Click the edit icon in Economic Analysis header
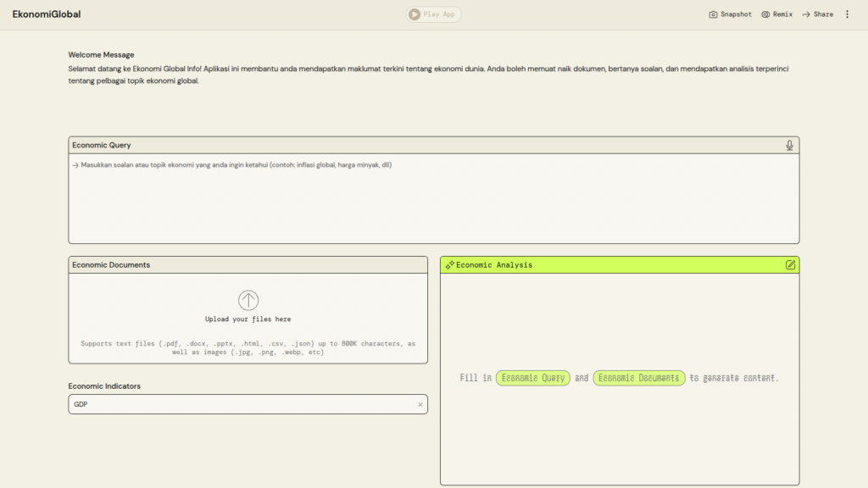868x488 pixels. (x=790, y=265)
